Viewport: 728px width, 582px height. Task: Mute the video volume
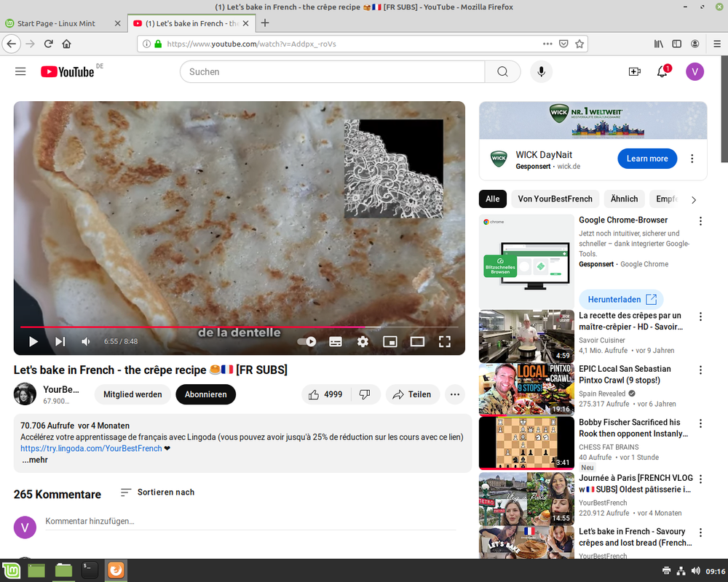(86, 342)
